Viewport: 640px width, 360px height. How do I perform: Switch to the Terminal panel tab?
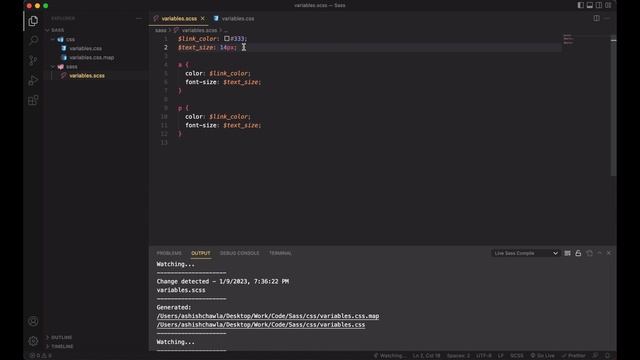(280, 253)
